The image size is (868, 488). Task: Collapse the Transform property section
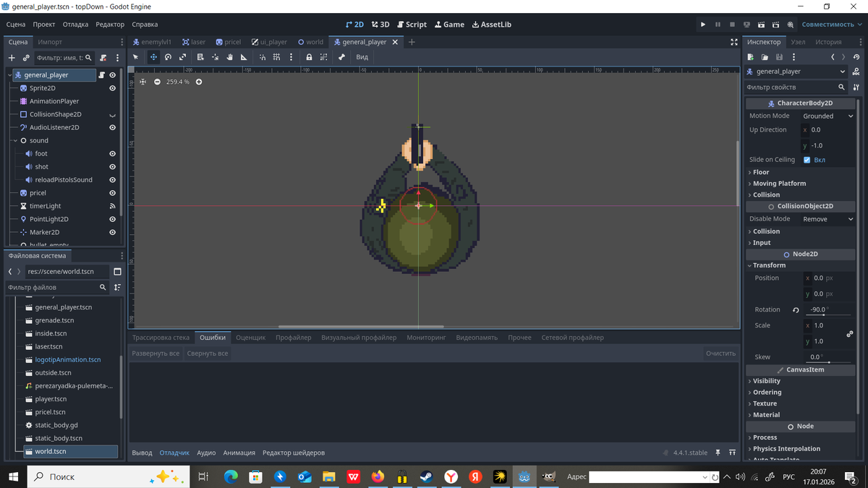[x=800, y=265]
